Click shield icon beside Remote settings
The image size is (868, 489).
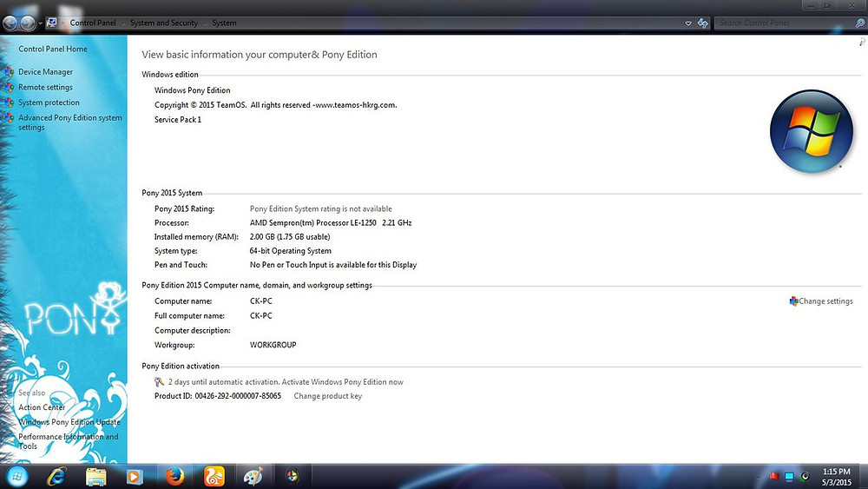(9, 87)
